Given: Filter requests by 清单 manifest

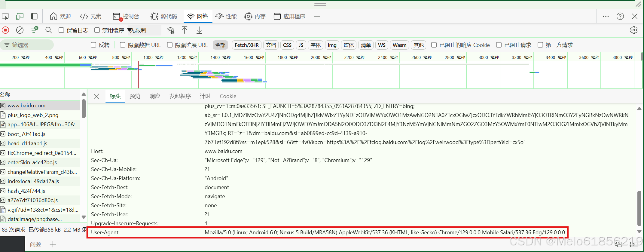Looking at the screenshot, I should pyautogui.click(x=366, y=45).
